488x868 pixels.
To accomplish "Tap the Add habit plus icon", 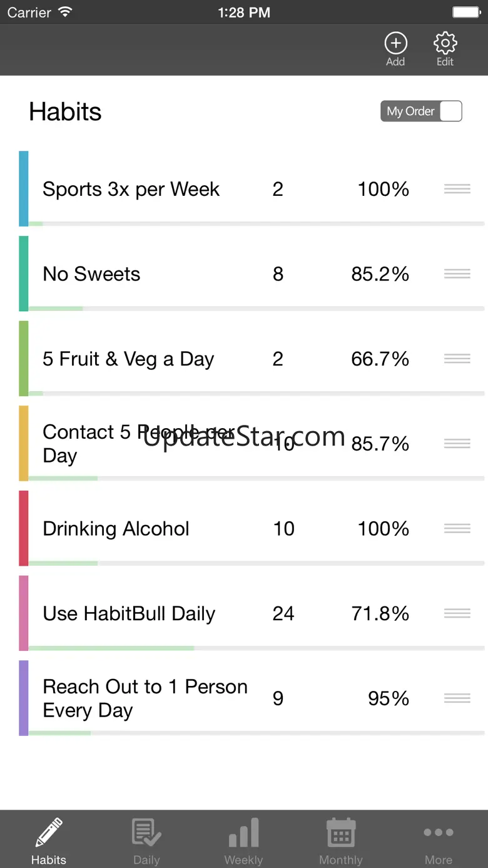I will pyautogui.click(x=395, y=44).
